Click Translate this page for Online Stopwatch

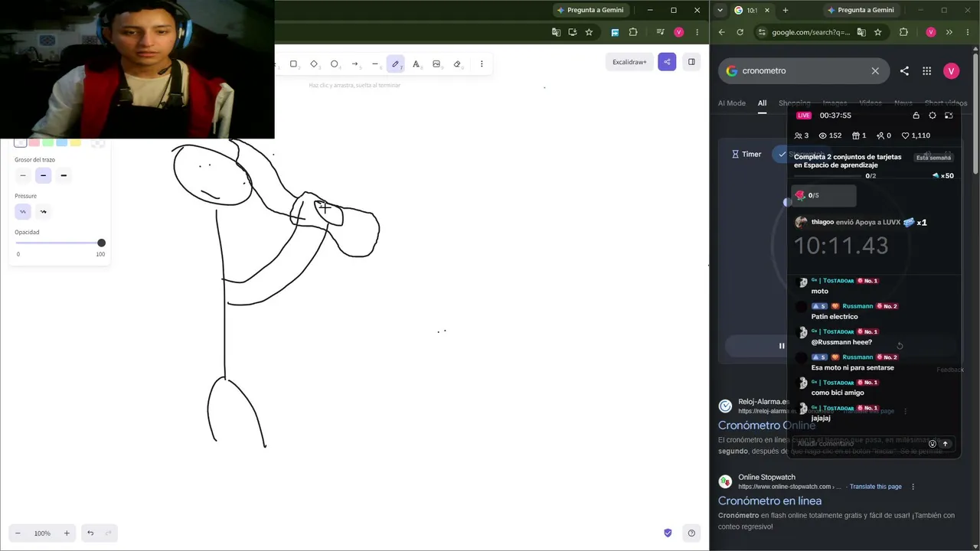pos(875,487)
